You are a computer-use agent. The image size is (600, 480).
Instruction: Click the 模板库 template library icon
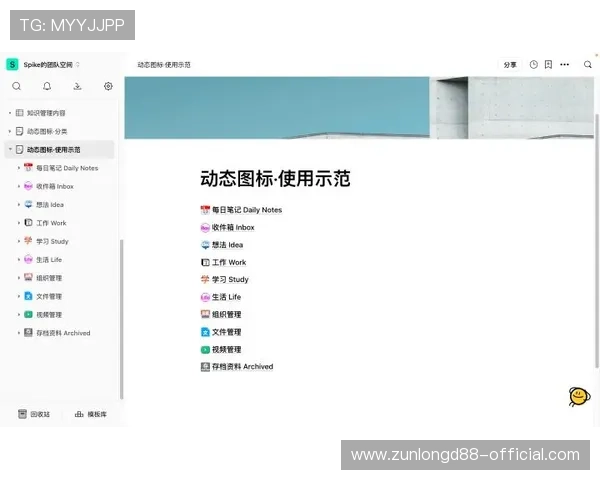point(79,414)
